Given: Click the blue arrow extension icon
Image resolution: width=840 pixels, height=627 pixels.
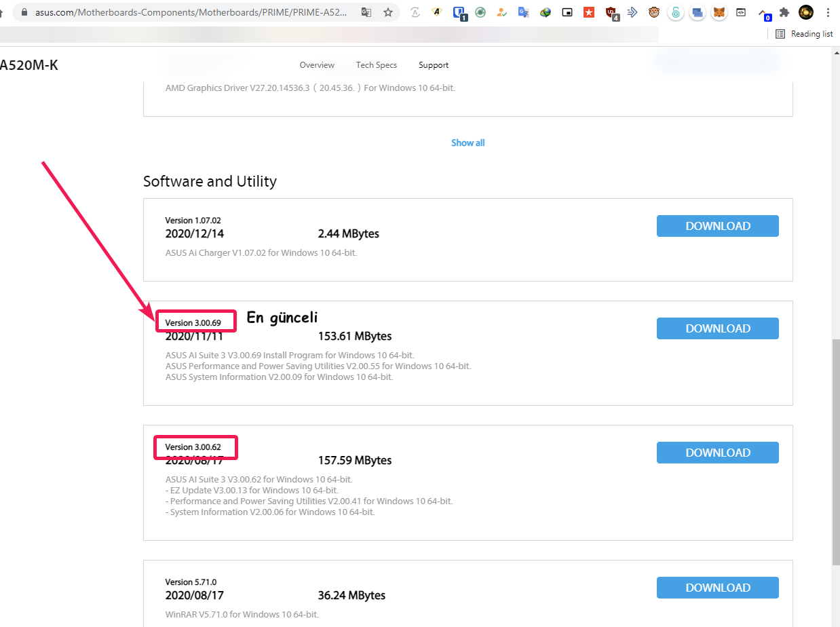Looking at the screenshot, I should coord(632,12).
